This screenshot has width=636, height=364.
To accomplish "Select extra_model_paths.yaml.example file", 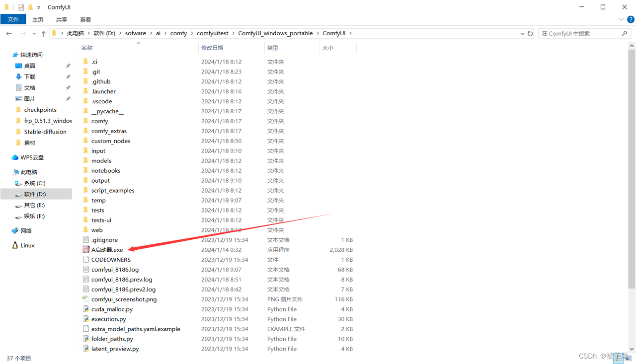I will point(136,329).
